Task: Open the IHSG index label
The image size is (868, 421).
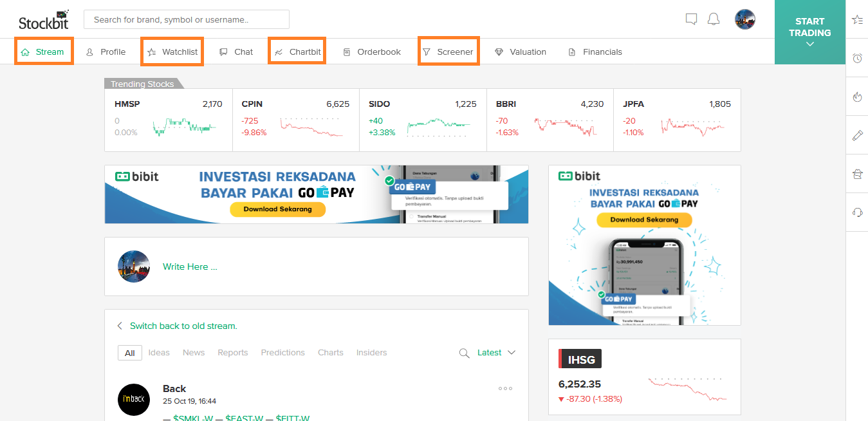Action: [x=580, y=359]
